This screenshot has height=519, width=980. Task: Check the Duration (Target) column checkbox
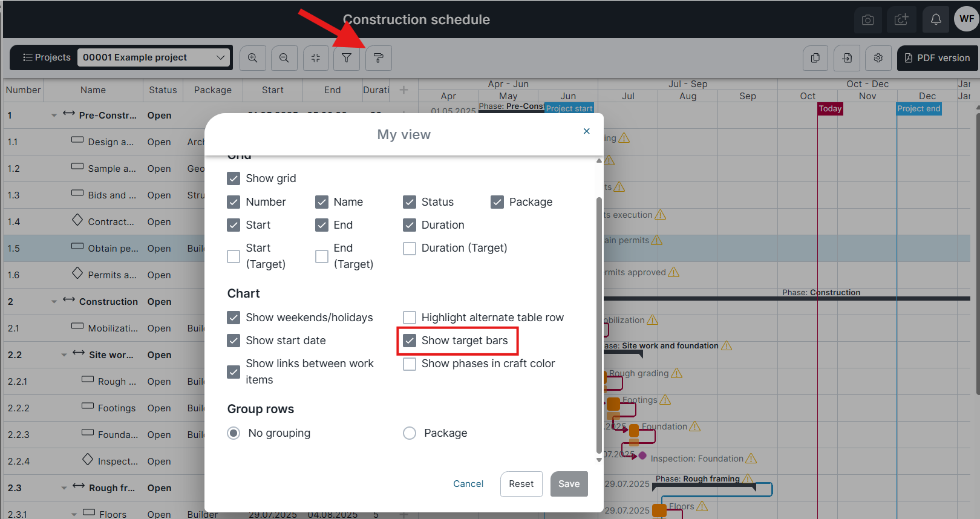410,249
